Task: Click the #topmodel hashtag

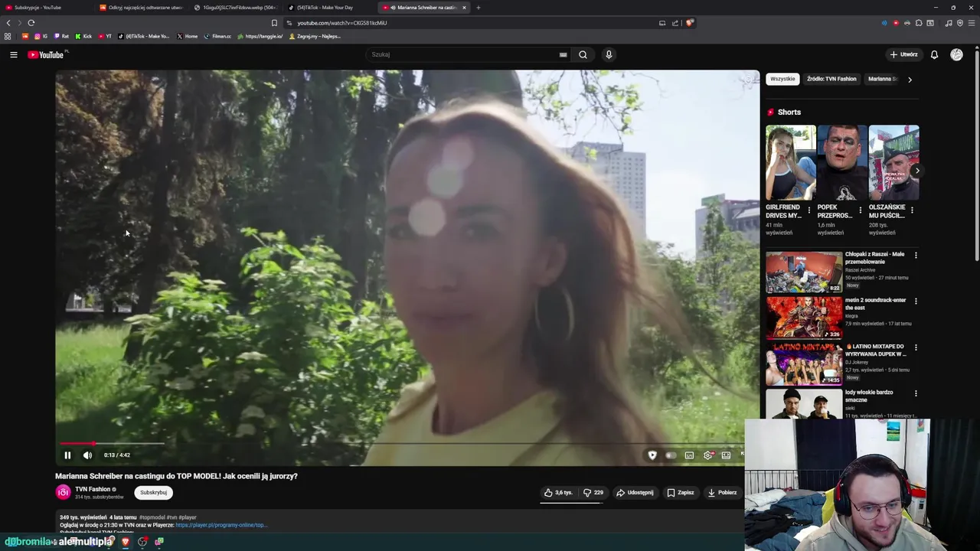Action: (x=153, y=517)
